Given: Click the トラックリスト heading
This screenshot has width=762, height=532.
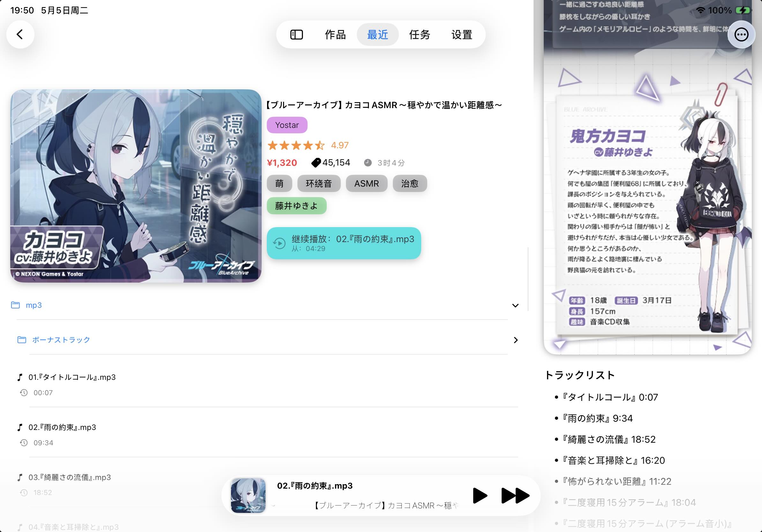Looking at the screenshot, I should 579,375.
